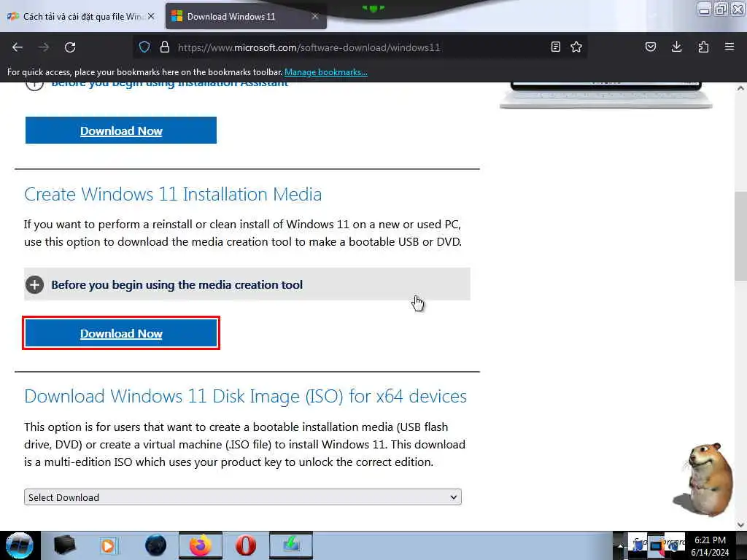Click the Download Windows 11 Disk Image heading

(245, 396)
